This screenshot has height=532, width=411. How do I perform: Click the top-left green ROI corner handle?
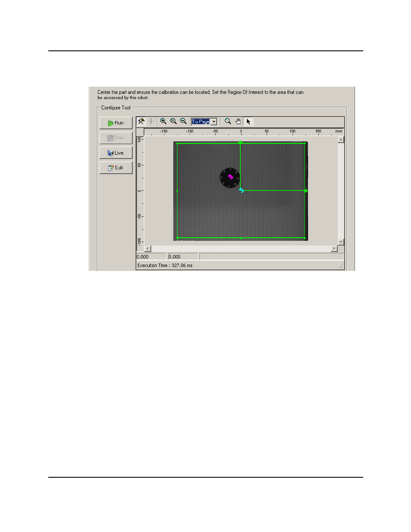[177, 143]
